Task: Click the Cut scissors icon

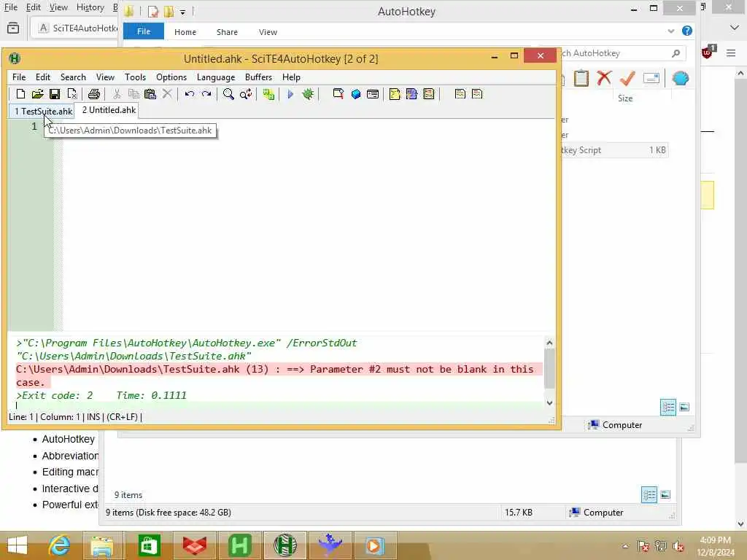Action: [x=117, y=94]
